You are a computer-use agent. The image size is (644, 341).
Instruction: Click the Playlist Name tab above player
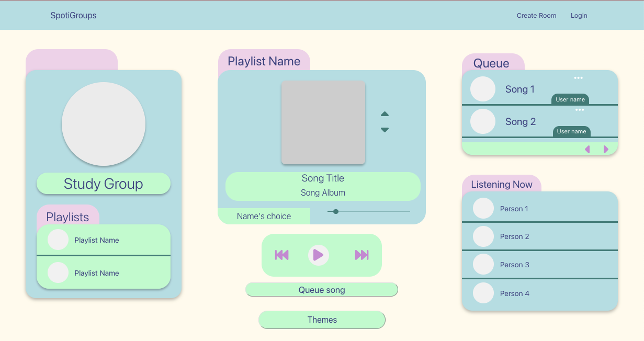[264, 61]
